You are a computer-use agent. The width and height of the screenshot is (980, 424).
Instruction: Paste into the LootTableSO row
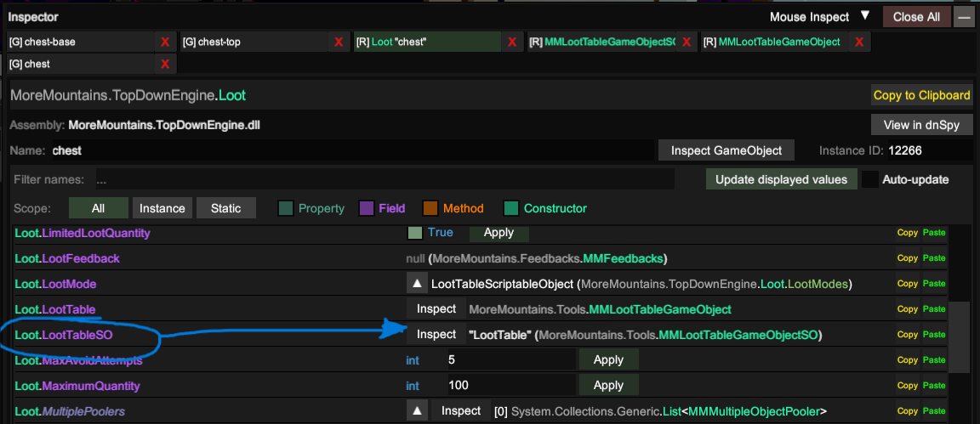click(934, 335)
